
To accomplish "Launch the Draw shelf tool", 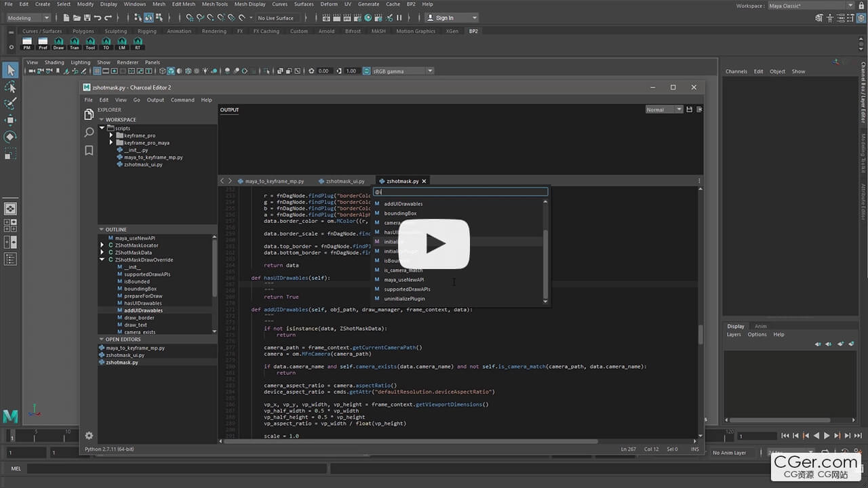I will click(x=59, y=44).
